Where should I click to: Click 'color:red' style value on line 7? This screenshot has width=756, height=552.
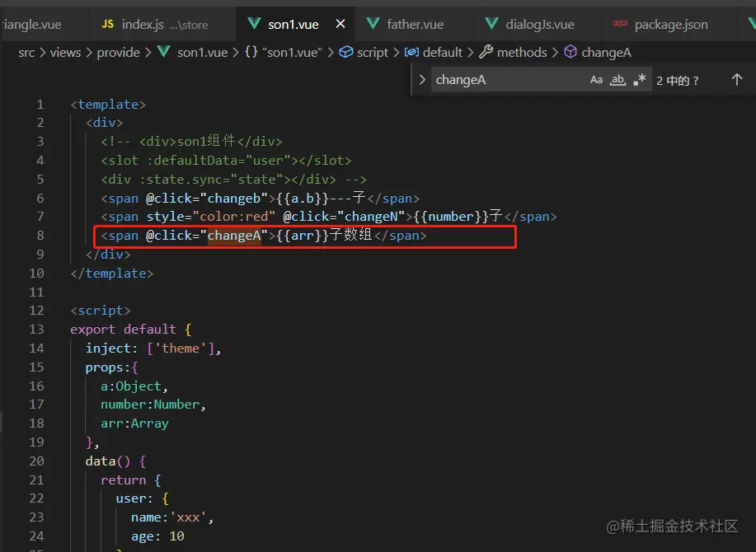(x=234, y=217)
